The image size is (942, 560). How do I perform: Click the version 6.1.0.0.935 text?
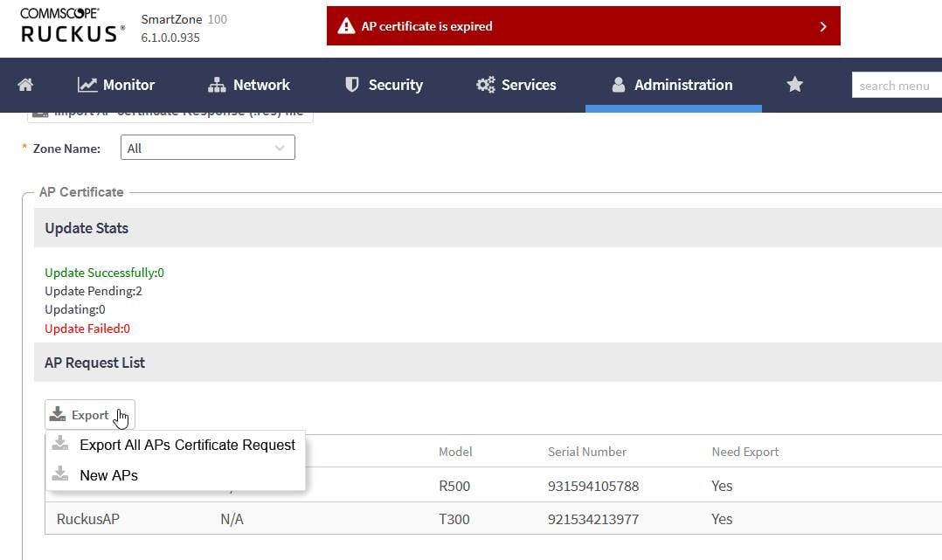pos(170,38)
